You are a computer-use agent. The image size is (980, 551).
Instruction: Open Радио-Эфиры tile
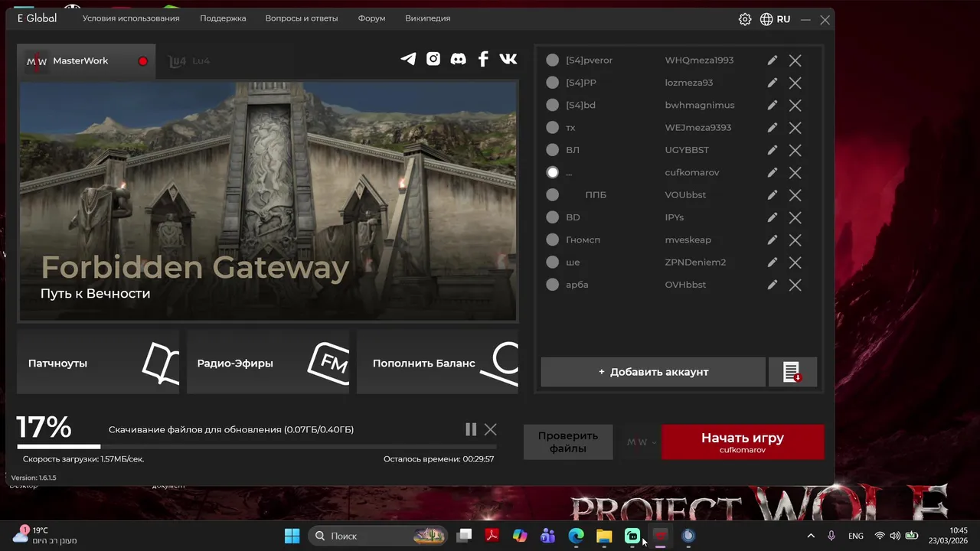click(268, 363)
